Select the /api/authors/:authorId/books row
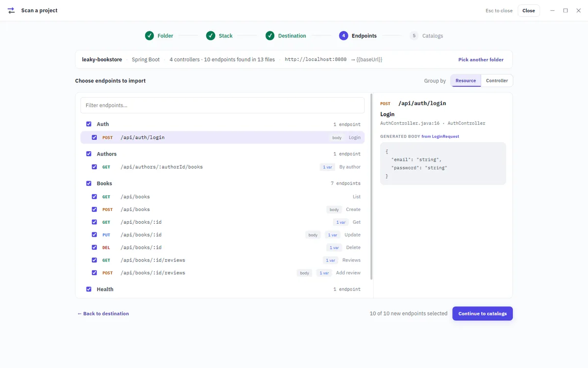The image size is (588, 368). click(222, 167)
